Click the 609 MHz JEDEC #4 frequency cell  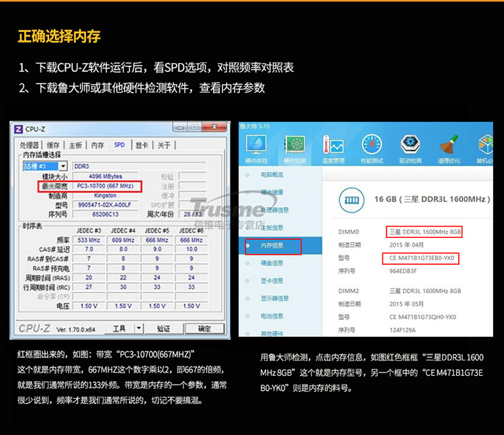point(124,240)
